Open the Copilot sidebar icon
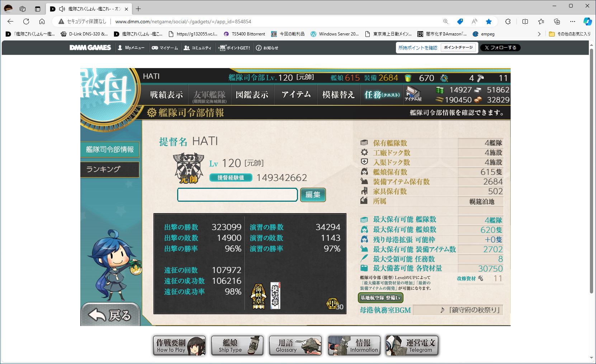The height and width of the screenshot is (364, 596). click(x=587, y=21)
